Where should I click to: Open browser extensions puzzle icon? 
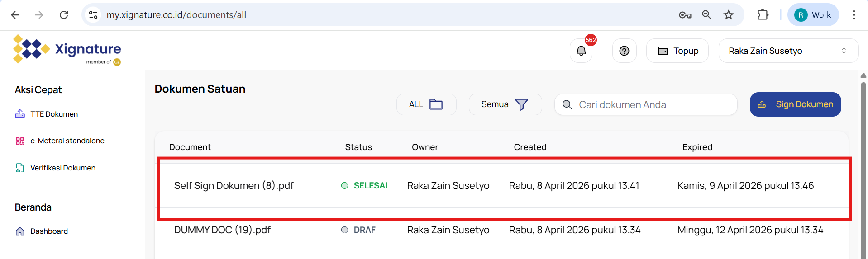tap(763, 15)
